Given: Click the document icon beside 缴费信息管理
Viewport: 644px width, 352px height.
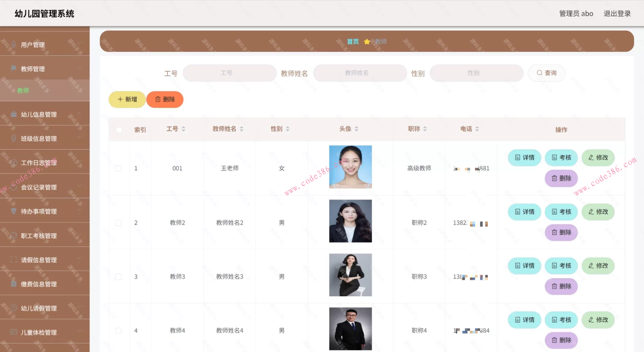Looking at the screenshot, I should 14,284.
